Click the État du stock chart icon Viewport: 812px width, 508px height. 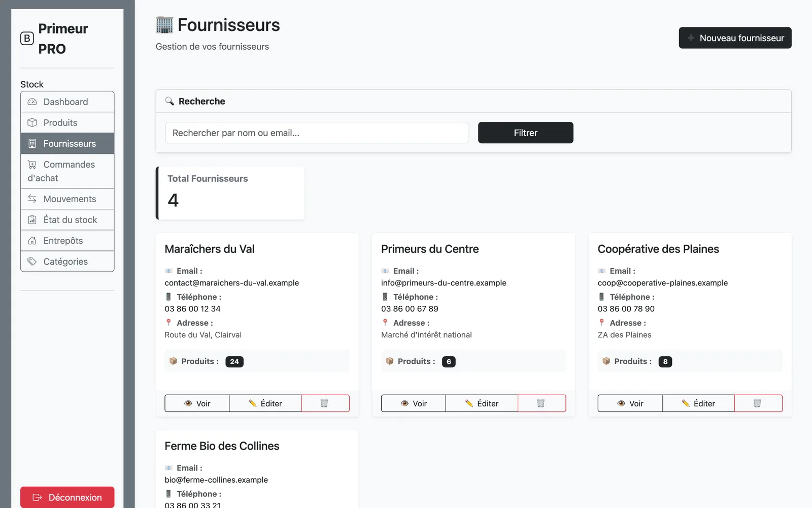pyautogui.click(x=32, y=220)
